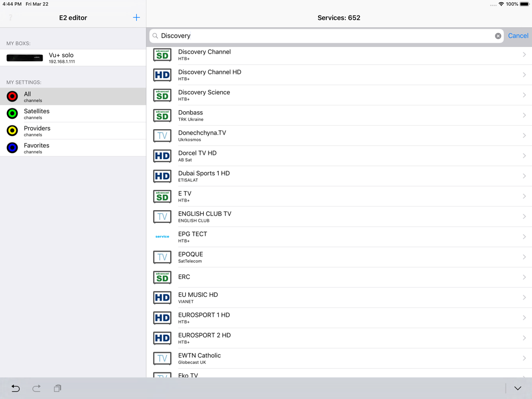Click TV icon for ENGLISH CLUB TV
The width and height of the screenshot is (532, 399).
162,217
